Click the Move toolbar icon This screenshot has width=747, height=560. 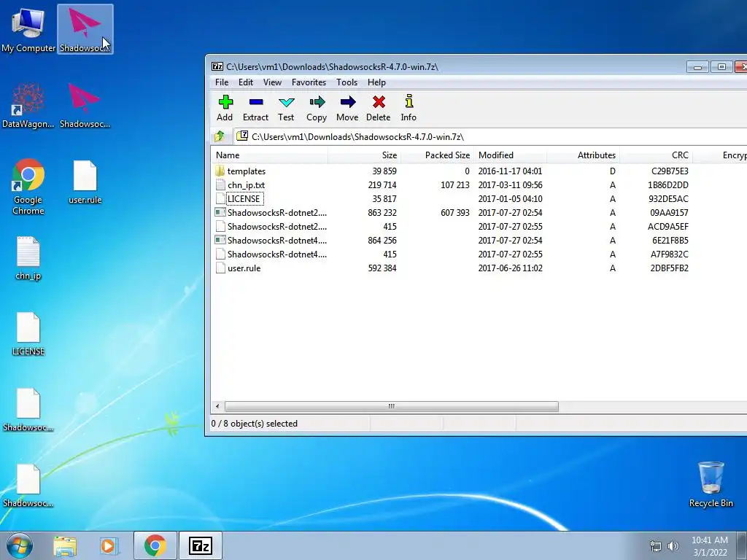(347, 108)
